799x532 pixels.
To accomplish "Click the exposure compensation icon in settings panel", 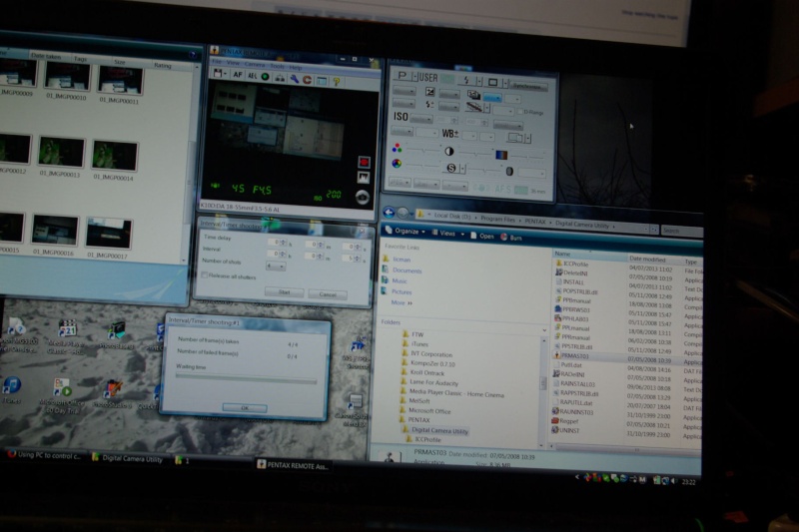I will [x=429, y=92].
